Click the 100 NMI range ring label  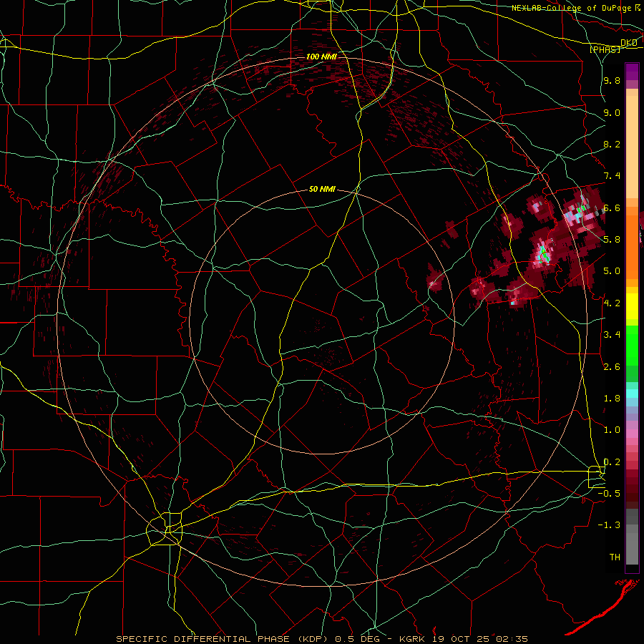tap(321, 57)
